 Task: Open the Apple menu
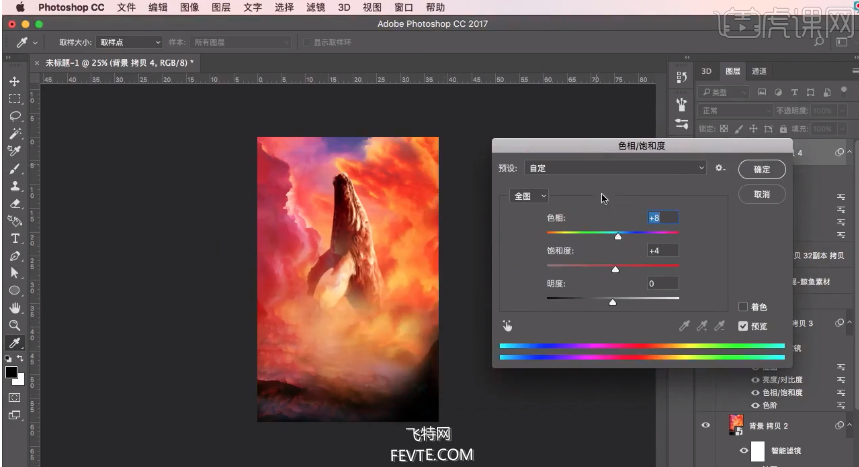click(x=20, y=7)
